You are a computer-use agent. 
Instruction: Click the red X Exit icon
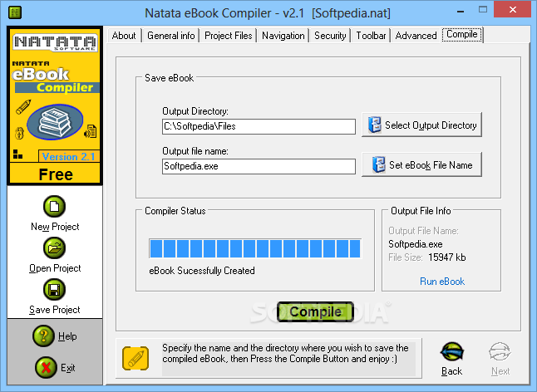[x=46, y=368]
